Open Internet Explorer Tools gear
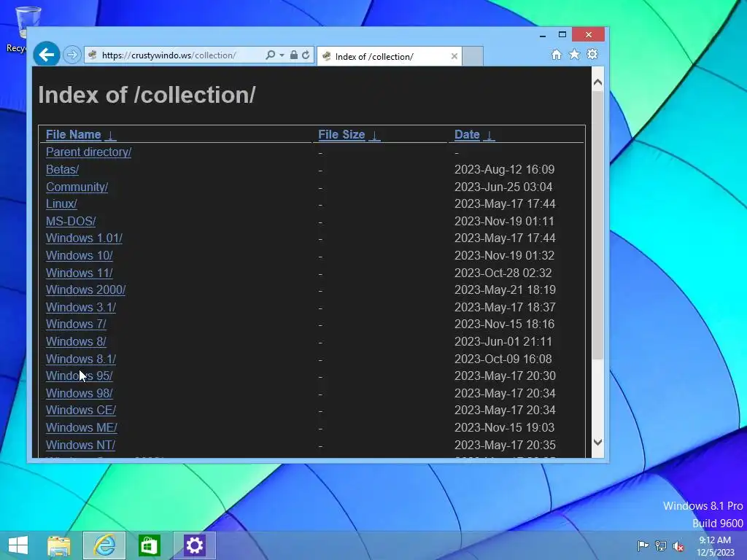Screen dimensions: 747x560 tap(592, 55)
